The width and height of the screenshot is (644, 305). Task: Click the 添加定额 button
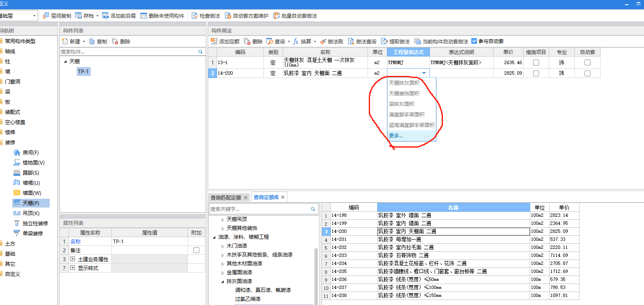[x=225, y=41]
